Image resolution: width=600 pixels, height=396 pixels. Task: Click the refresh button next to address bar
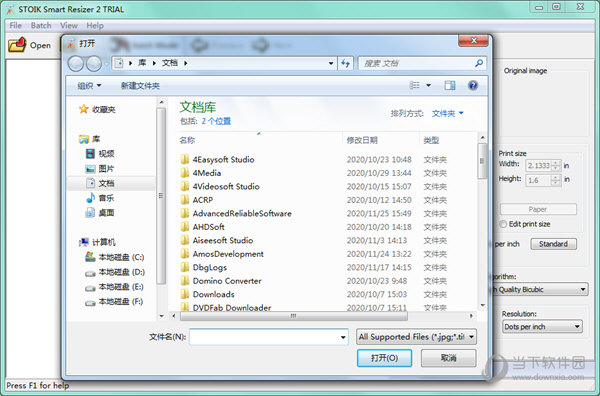pos(346,64)
